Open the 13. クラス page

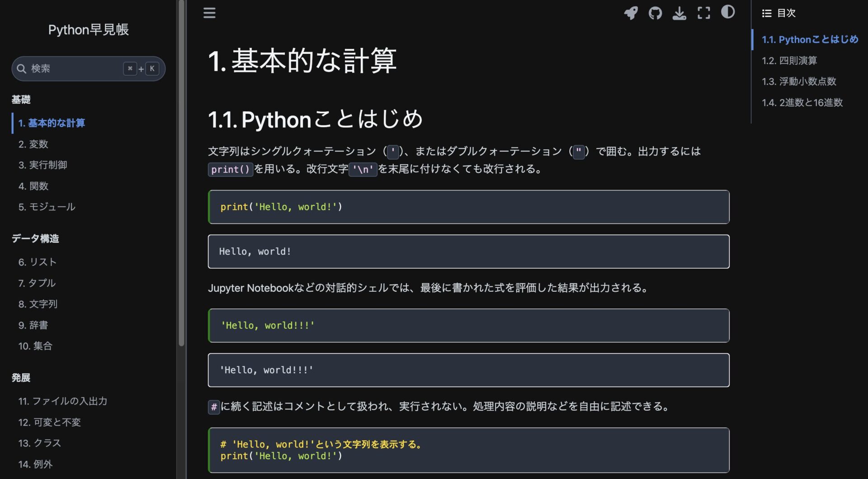pyautogui.click(x=40, y=443)
